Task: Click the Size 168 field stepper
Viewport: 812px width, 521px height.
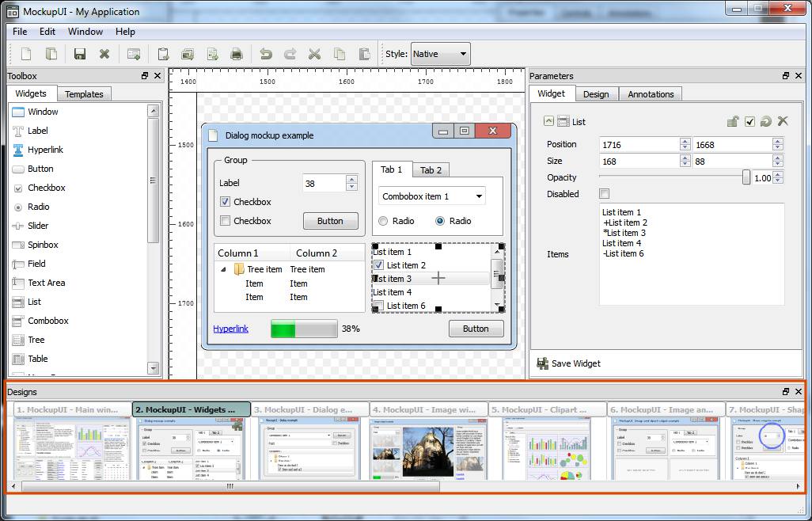Action: 685,161
